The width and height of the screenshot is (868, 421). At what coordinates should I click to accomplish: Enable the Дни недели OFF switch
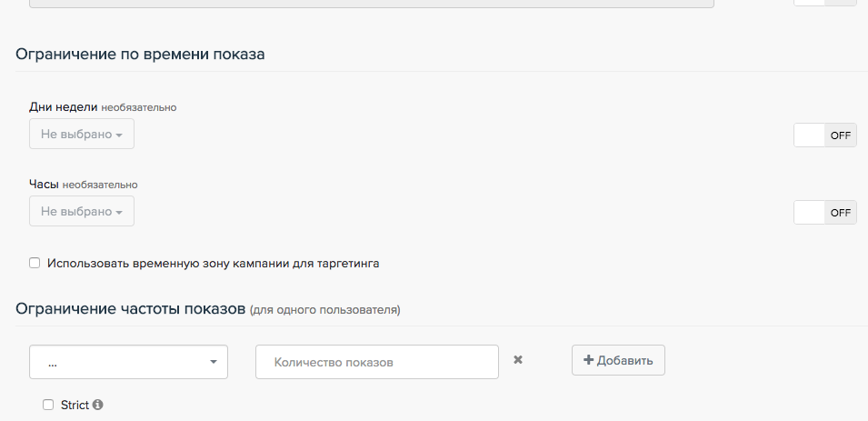pos(824,135)
